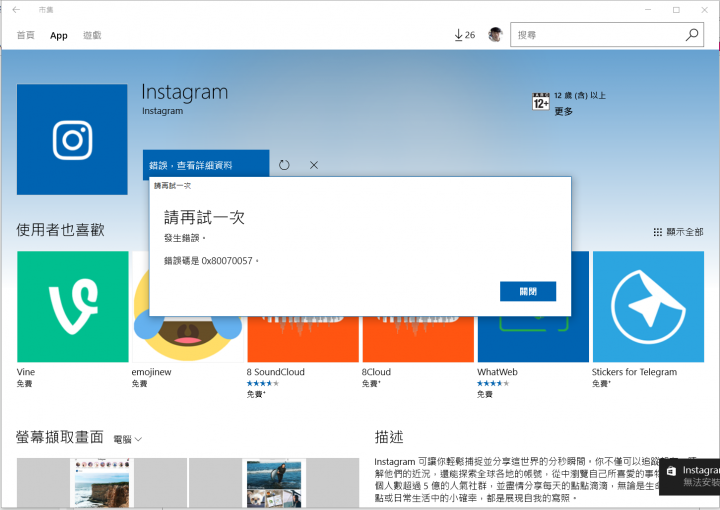View the surfer collage screenshot thumbnail

coord(274,482)
